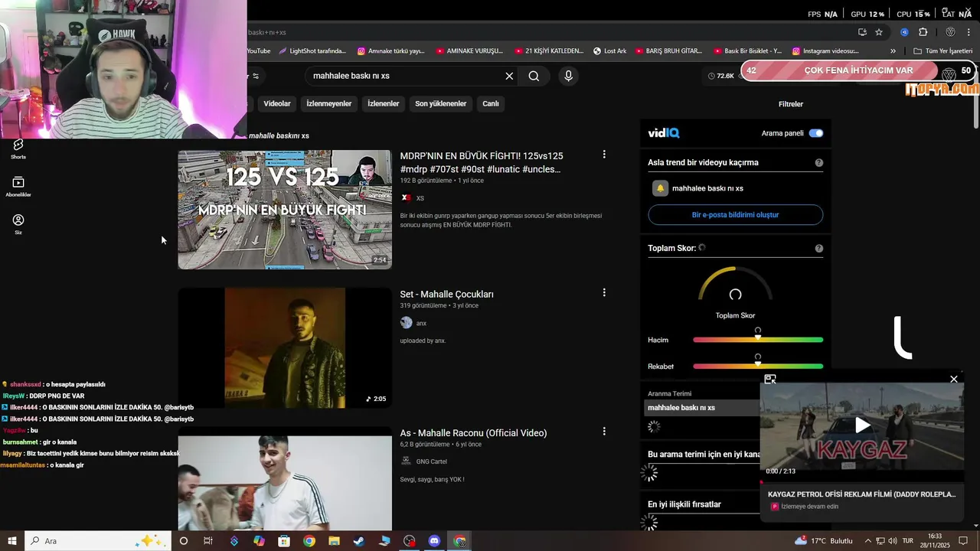Expand the mini player to full view

770,380
